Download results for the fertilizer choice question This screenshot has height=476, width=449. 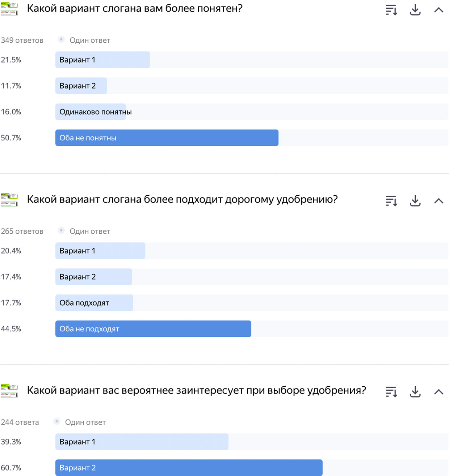click(x=415, y=392)
